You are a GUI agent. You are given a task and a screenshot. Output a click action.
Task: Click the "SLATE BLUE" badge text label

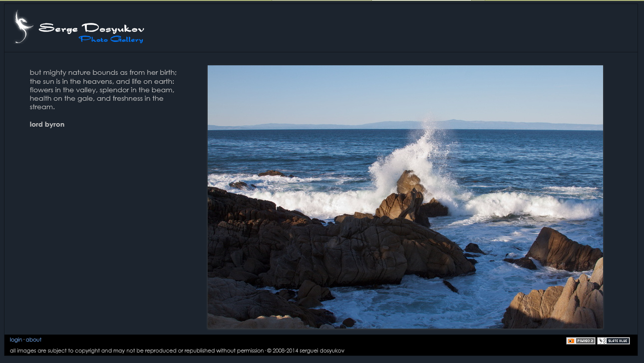click(x=618, y=341)
